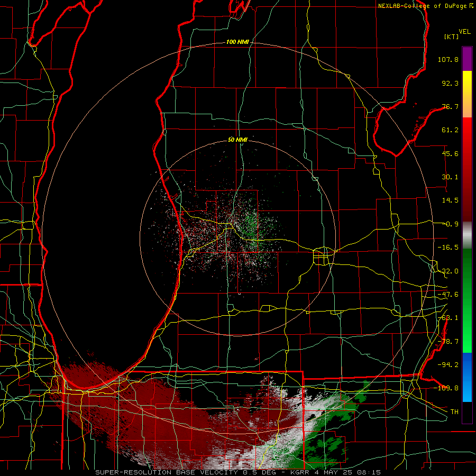Click the [KT] units label
476x476 pixels.
[x=451, y=36]
